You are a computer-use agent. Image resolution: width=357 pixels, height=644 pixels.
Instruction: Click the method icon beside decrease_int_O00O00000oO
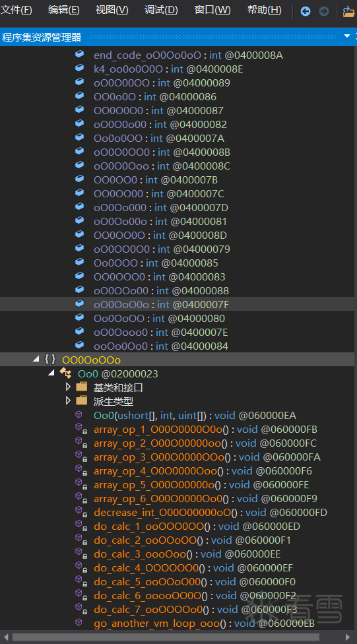pos(81,512)
